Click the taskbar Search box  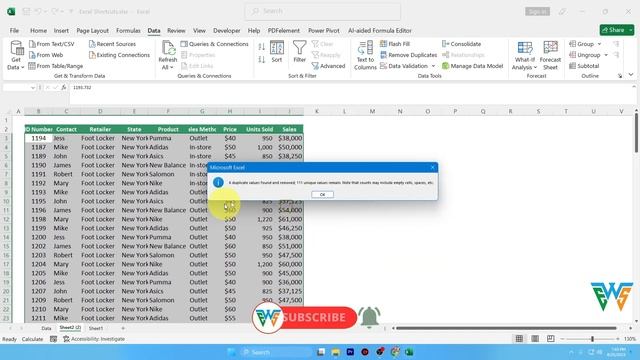(x=276, y=352)
